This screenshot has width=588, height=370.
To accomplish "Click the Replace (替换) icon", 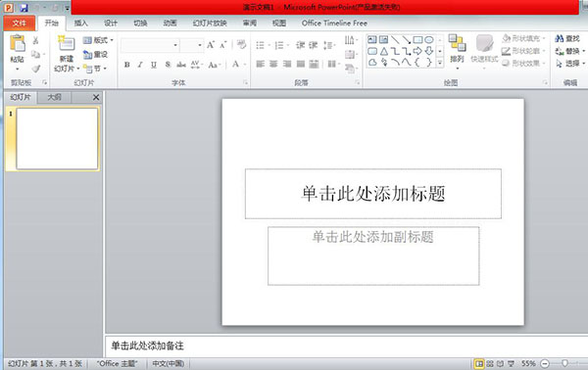I will (x=560, y=51).
